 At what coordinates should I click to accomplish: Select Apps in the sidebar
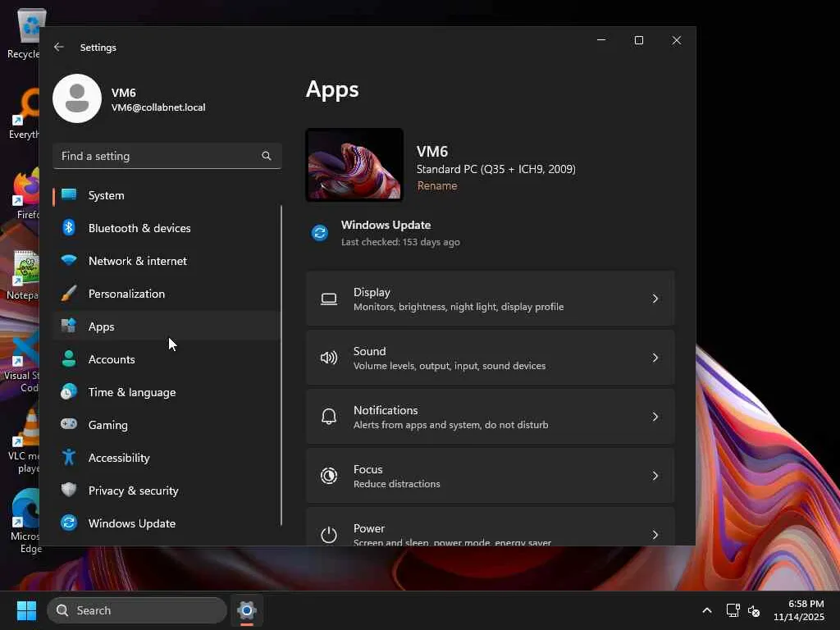(102, 326)
